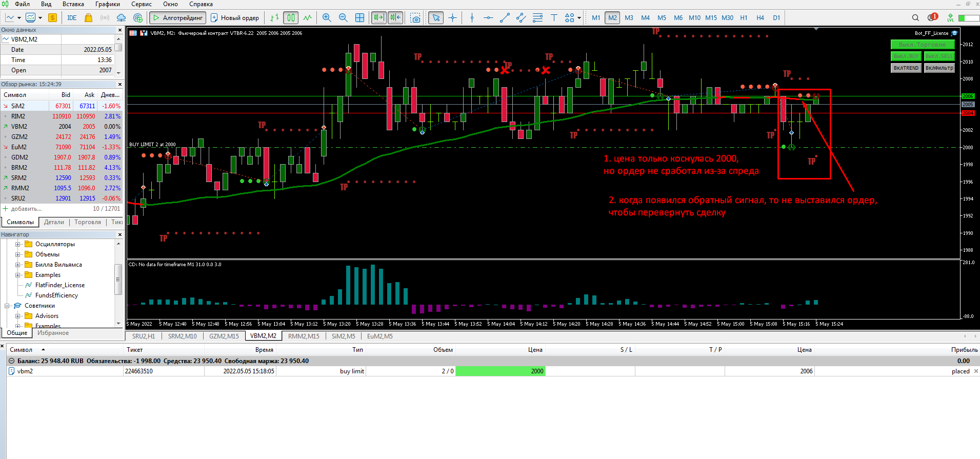Open the VPS cloud hosting icon

(x=121, y=17)
